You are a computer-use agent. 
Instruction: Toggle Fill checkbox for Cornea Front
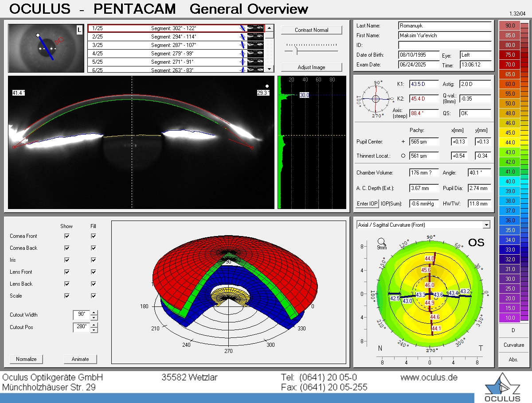coord(94,236)
